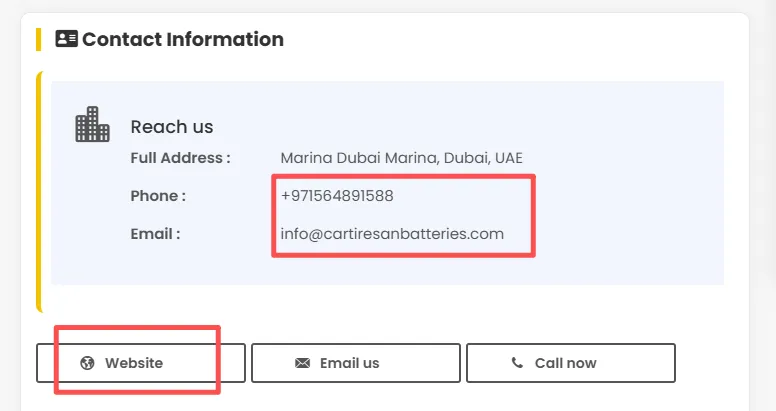Click the yellow bar beside Contact Information
776x411 pixels.
pyautogui.click(x=38, y=40)
